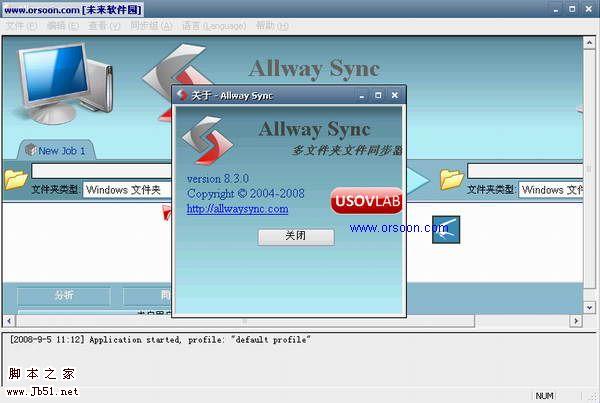Image resolution: width=600 pixels, height=403 pixels.
Task: Click "version 8.3.0" text in About dialog
Action: coord(218,178)
